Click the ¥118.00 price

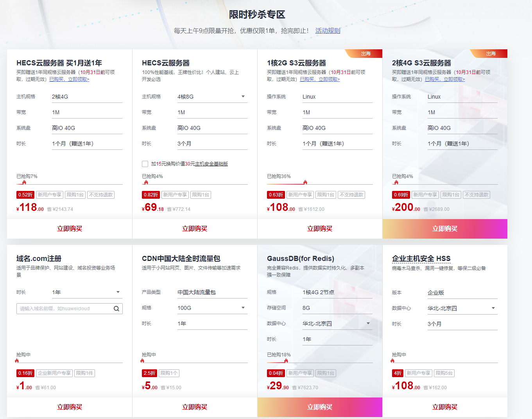tap(30, 207)
